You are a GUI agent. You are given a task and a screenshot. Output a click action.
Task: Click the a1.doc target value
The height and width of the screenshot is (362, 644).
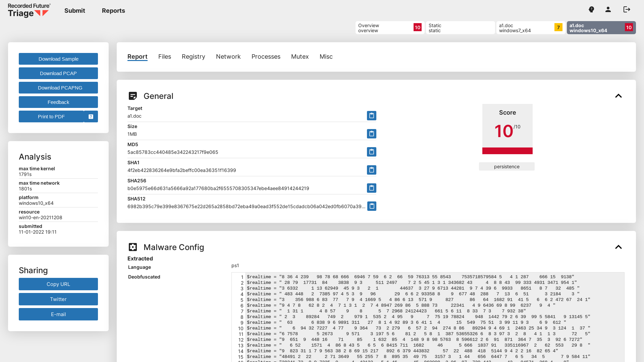click(135, 116)
